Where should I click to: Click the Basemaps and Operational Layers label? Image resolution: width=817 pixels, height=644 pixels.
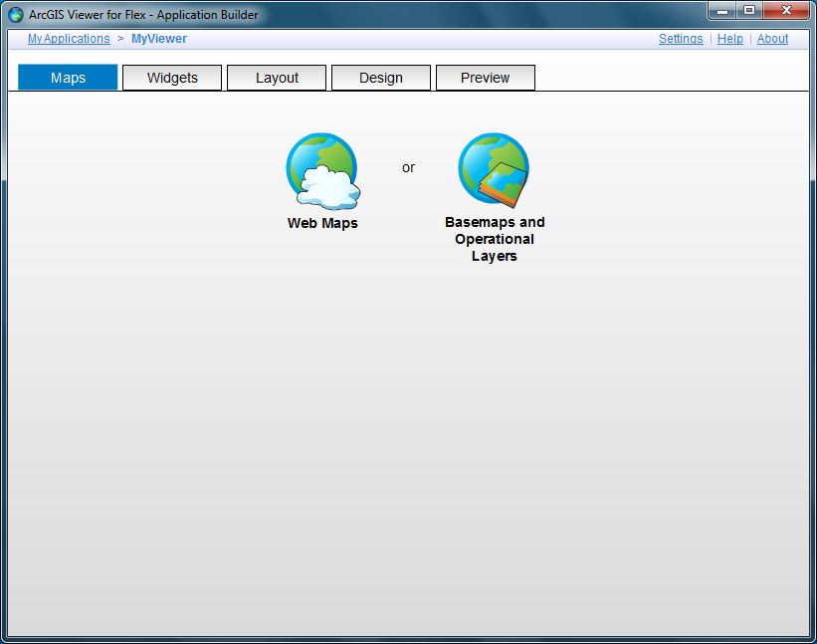tap(495, 239)
